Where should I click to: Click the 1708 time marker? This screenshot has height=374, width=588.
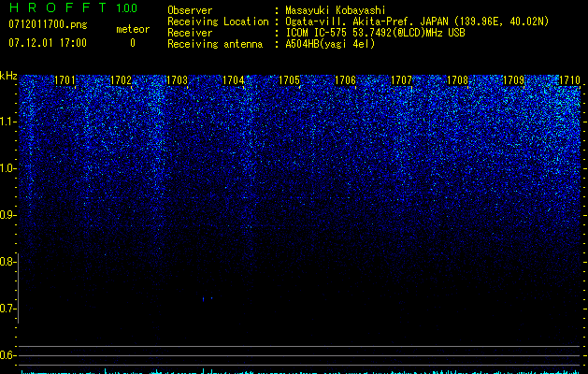(458, 80)
